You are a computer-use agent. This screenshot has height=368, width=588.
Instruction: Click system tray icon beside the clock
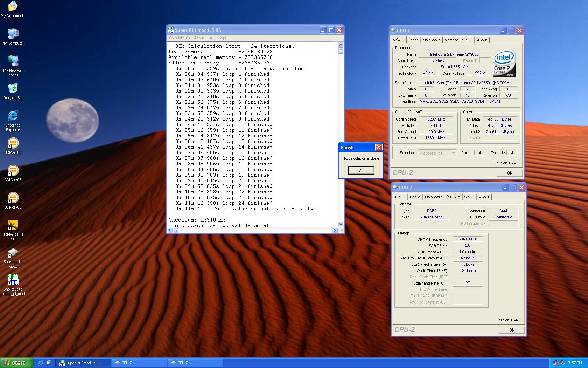561,363
